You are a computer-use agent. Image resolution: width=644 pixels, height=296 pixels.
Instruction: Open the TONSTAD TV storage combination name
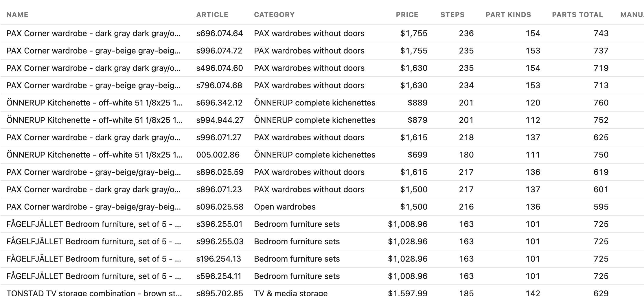pyautogui.click(x=94, y=293)
